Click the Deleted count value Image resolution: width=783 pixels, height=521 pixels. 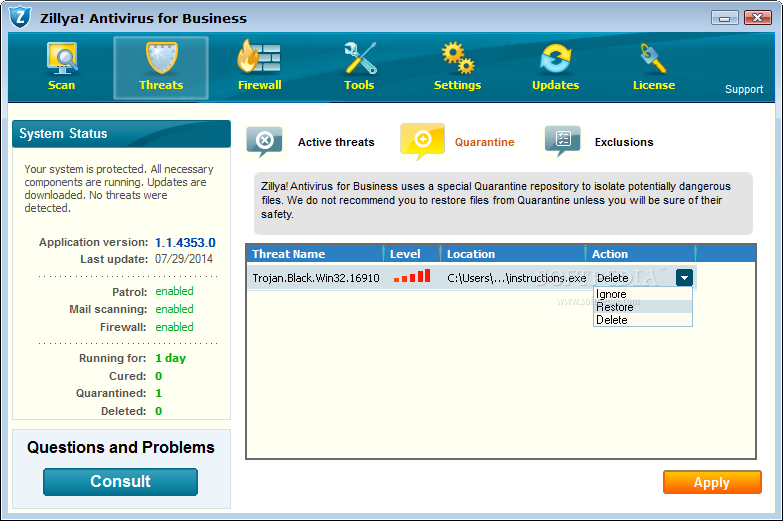point(158,411)
